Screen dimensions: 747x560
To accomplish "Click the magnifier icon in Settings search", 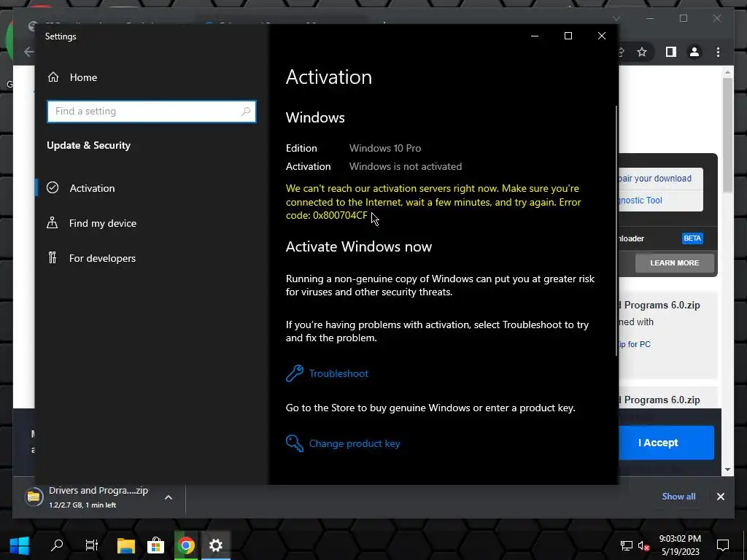I will (x=246, y=112).
